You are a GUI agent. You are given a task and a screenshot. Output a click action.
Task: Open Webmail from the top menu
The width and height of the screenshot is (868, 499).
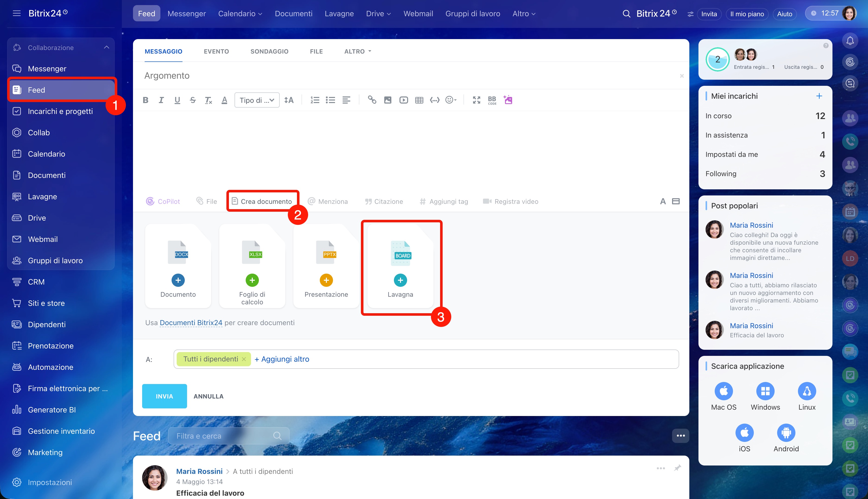pos(418,14)
